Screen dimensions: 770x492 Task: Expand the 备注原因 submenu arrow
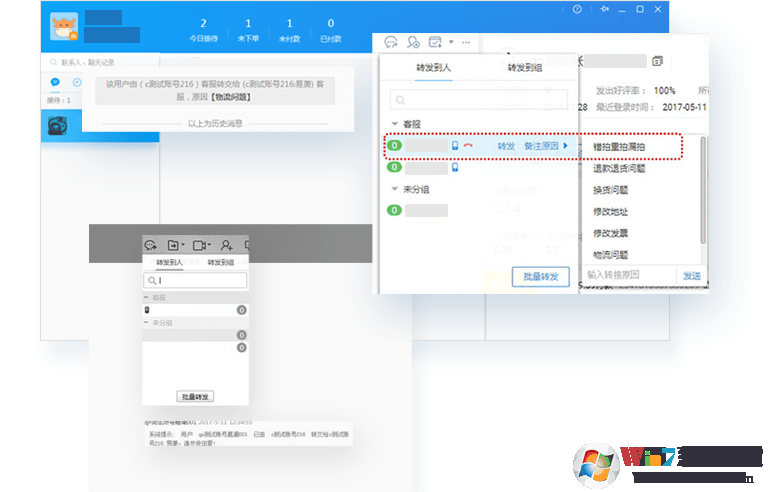click(566, 146)
